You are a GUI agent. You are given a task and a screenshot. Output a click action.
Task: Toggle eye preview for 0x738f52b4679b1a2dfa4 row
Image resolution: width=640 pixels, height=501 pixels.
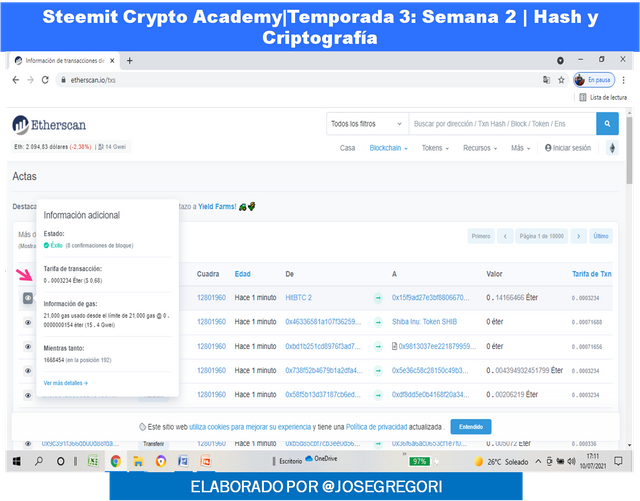click(x=28, y=371)
